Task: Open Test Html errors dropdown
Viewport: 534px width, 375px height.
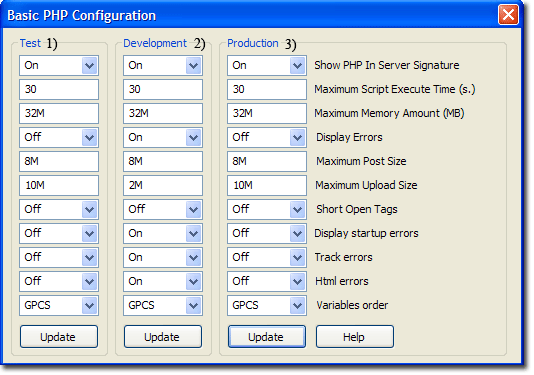Action: pos(59,281)
